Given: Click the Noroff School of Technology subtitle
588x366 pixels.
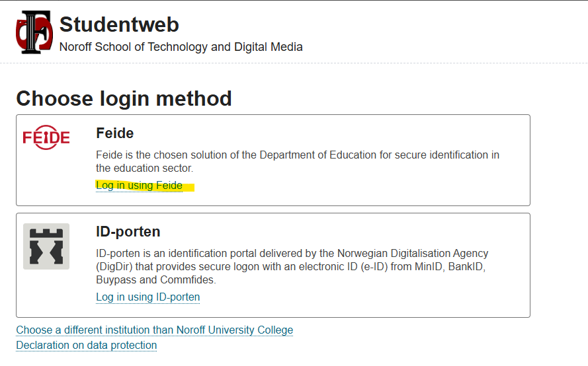Looking at the screenshot, I should point(181,47).
